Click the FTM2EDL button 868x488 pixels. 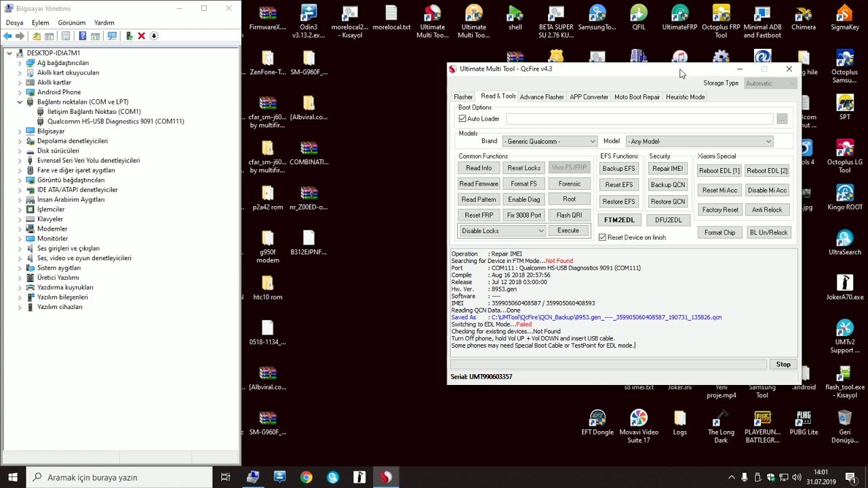619,220
